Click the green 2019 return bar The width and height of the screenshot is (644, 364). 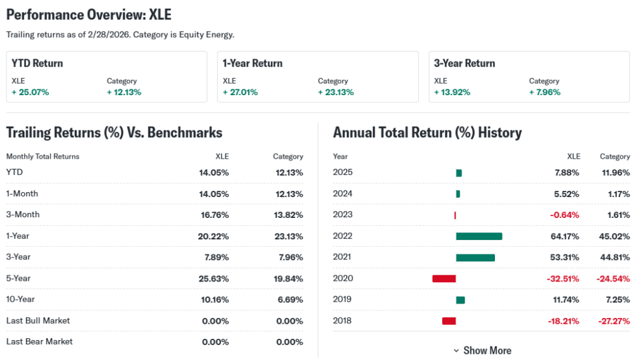click(x=460, y=300)
